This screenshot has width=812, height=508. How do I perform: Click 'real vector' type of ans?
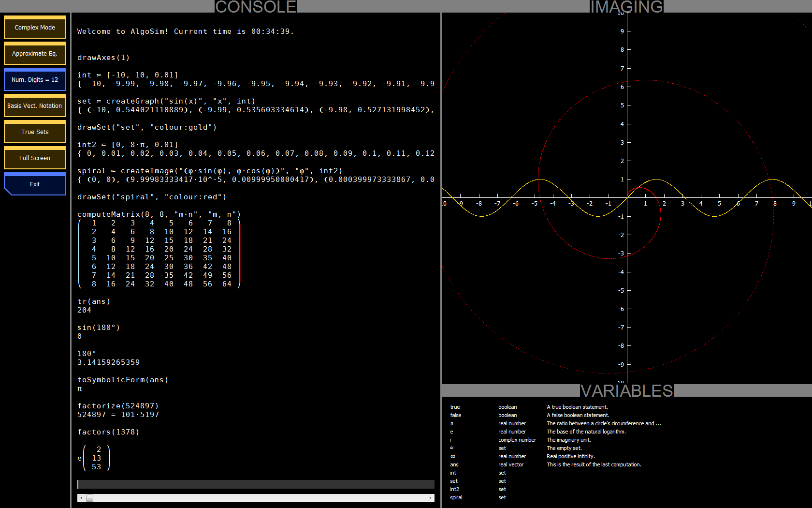click(x=511, y=464)
